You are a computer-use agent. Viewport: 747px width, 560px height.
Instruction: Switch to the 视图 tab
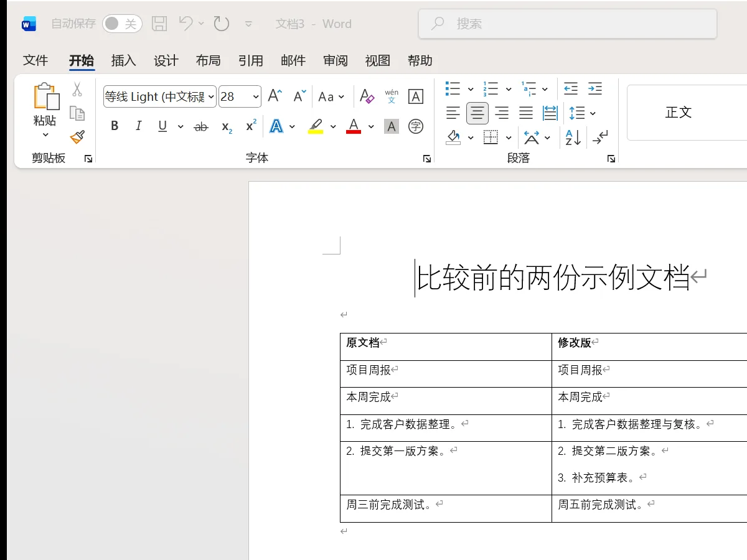pyautogui.click(x=377, y=60)
